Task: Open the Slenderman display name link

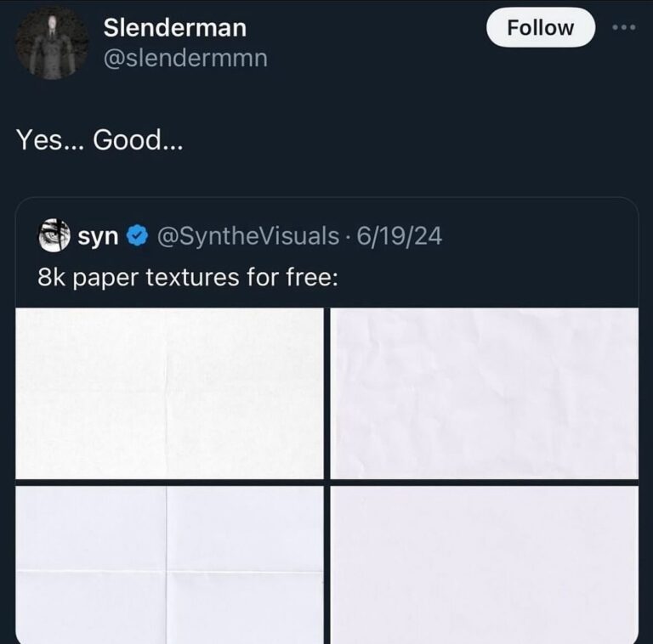Action: tap(174, 27)
